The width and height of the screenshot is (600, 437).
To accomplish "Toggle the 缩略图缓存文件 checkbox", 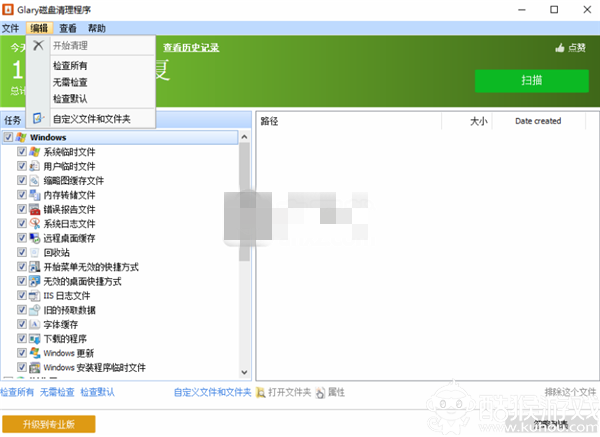I will (22, 180).
